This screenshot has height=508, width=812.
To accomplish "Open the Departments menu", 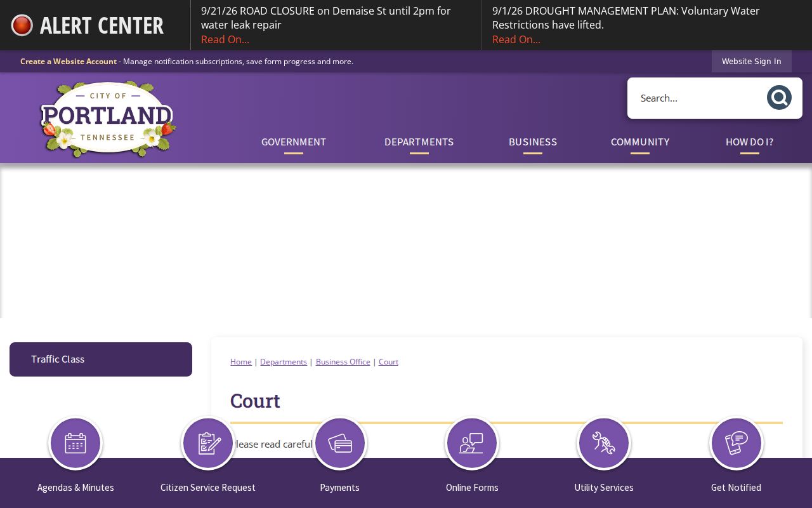I will click(419, 142).
